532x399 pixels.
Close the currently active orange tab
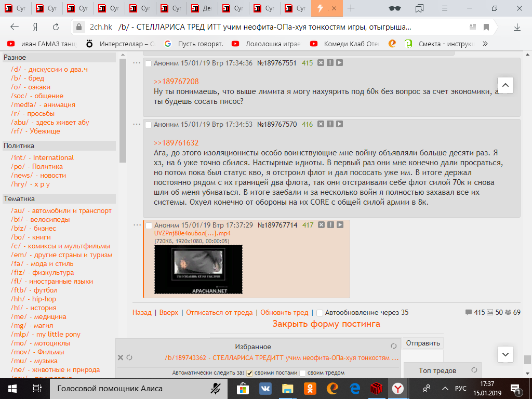[x=334, y=8]
